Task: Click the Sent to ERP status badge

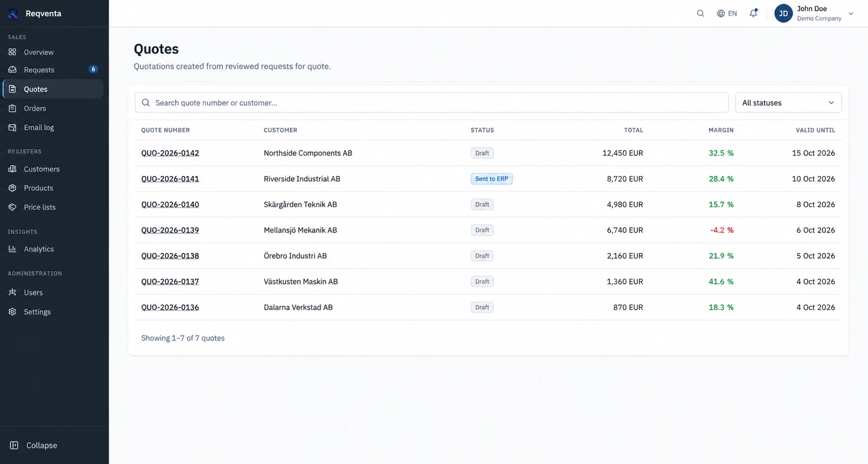Action: [492, 179]
